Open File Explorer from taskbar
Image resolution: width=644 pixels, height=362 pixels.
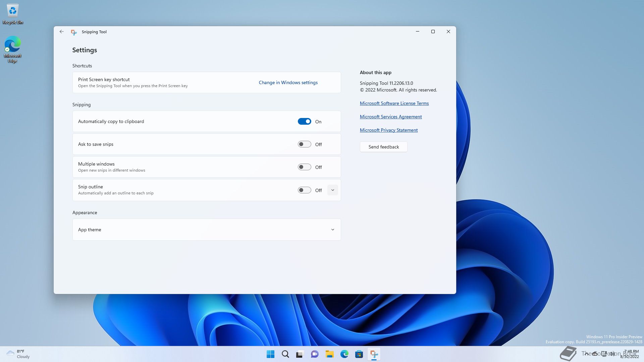tap(329, 354)
